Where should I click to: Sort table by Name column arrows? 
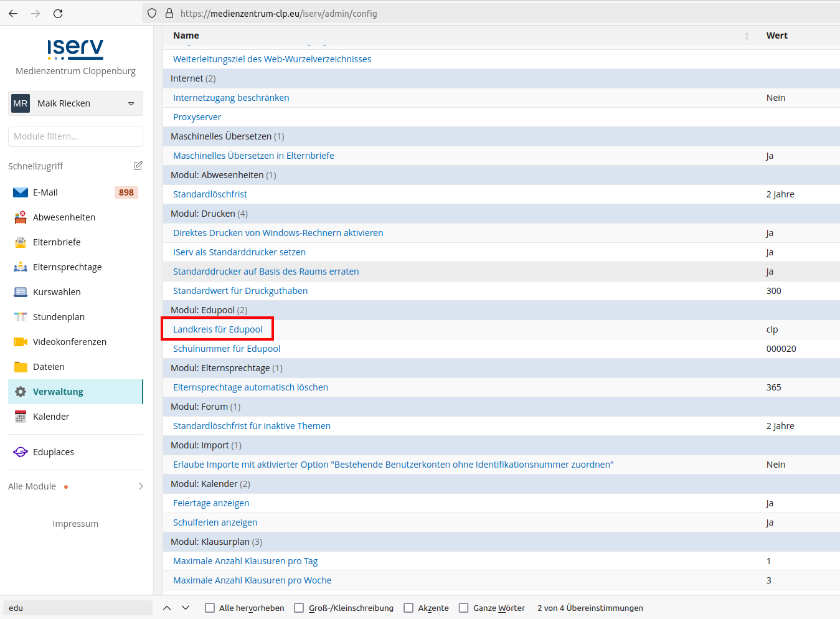(747, 36)
